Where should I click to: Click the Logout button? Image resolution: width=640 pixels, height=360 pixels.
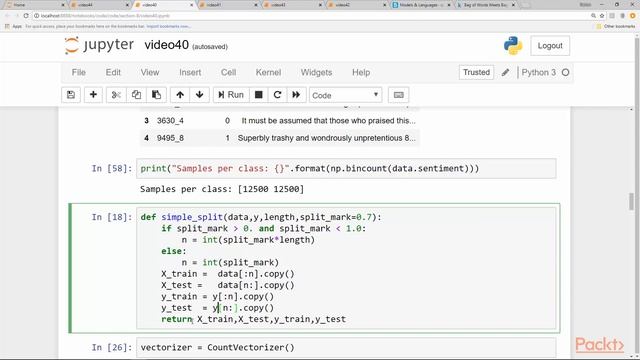pos(550,46)
